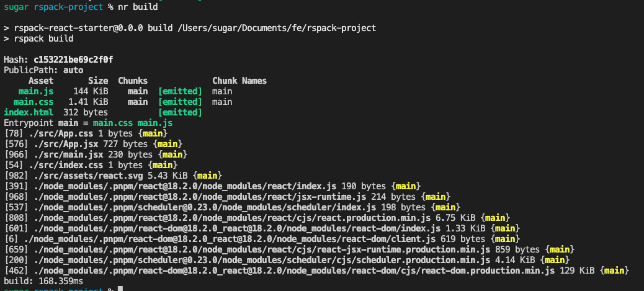
Task: Click the 'Size' column header
Action: click(x=98, y=81)
